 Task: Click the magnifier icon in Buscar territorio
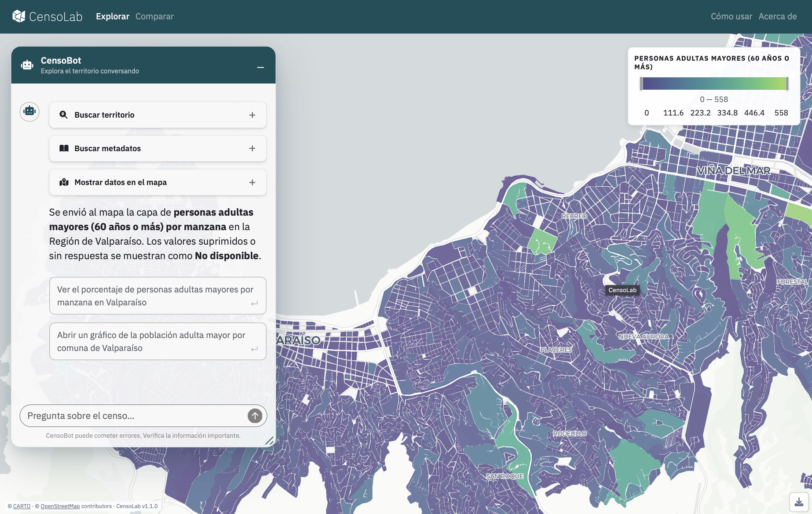click(63, 115)
